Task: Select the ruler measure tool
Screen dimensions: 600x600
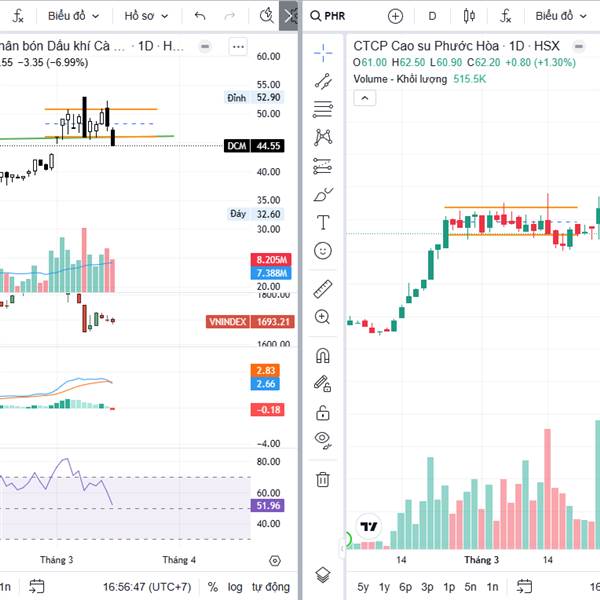Action: tap(323, 289)
